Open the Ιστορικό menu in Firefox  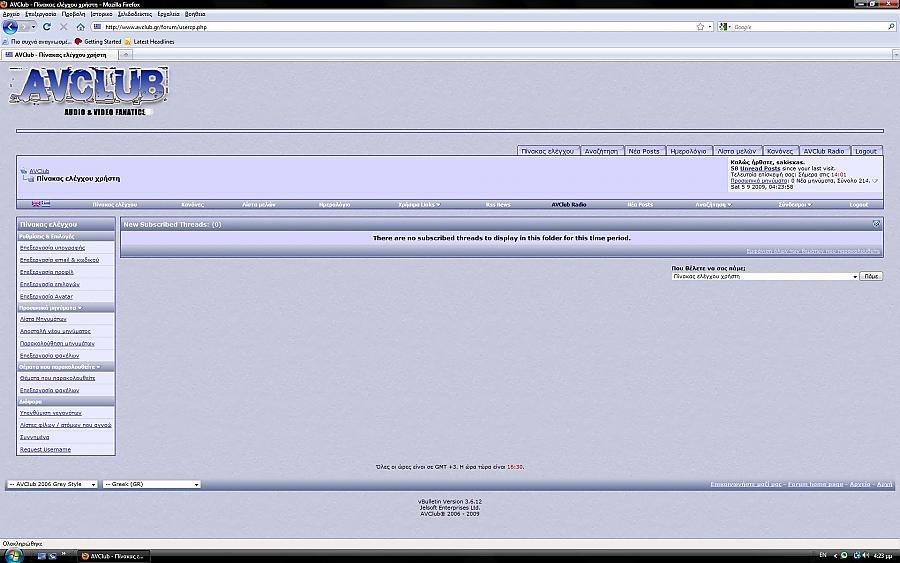pyautogui.click(x=101, y=15)
